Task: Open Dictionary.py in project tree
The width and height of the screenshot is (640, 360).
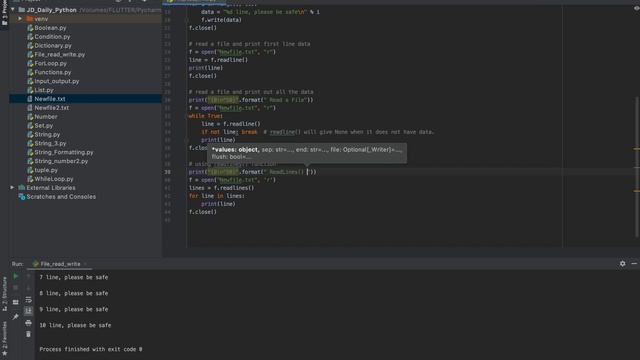Action: pos(53,46)
